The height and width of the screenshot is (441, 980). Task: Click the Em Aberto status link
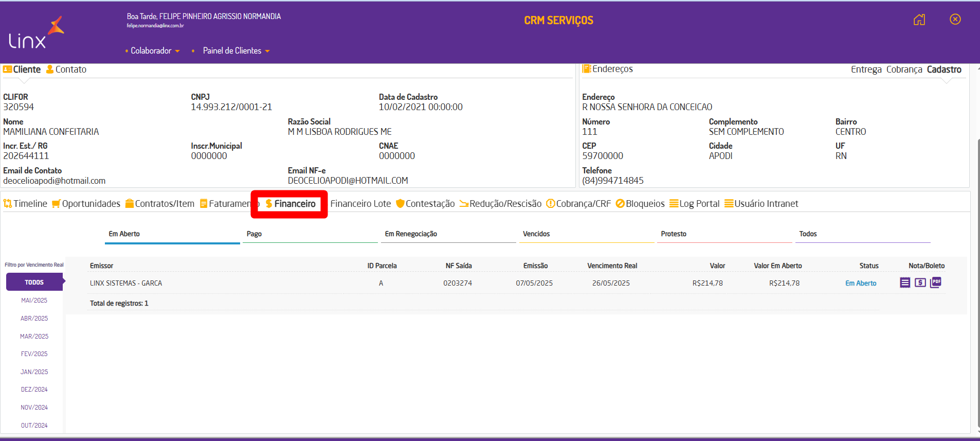[861, 284]
